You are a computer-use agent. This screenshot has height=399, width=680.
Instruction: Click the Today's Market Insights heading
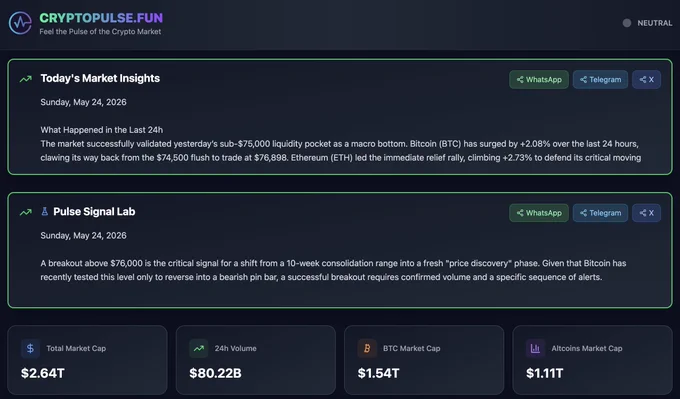click(100, 78)
